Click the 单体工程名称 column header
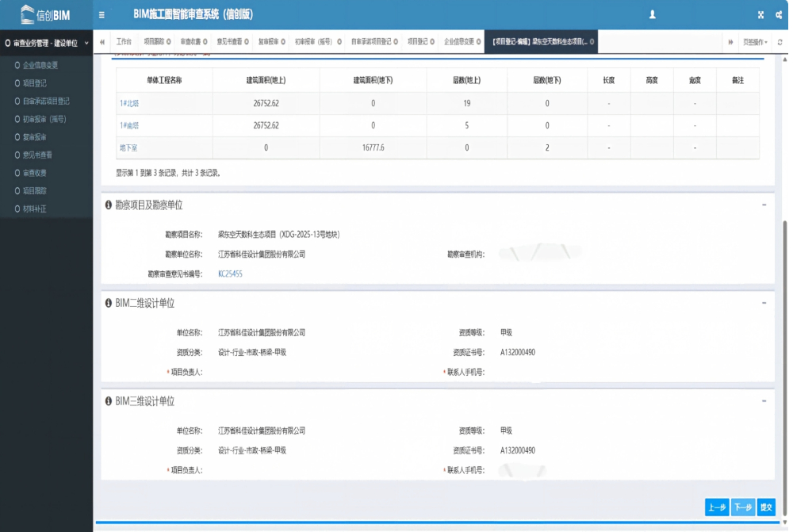The width and height of the screenshot is (793, 532). point(164,80)
